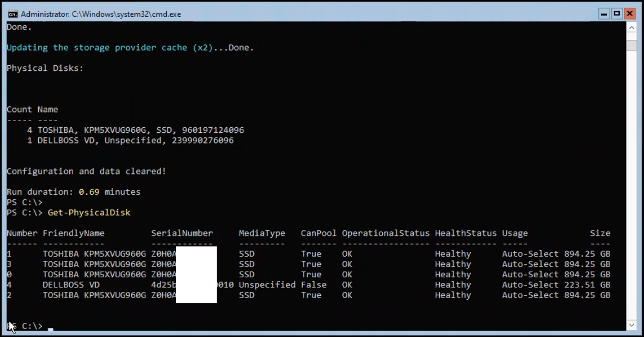Click the 'OperationalStatus' column header
Image resolution: width=644 pixels, height=337 pixels.
386,233
